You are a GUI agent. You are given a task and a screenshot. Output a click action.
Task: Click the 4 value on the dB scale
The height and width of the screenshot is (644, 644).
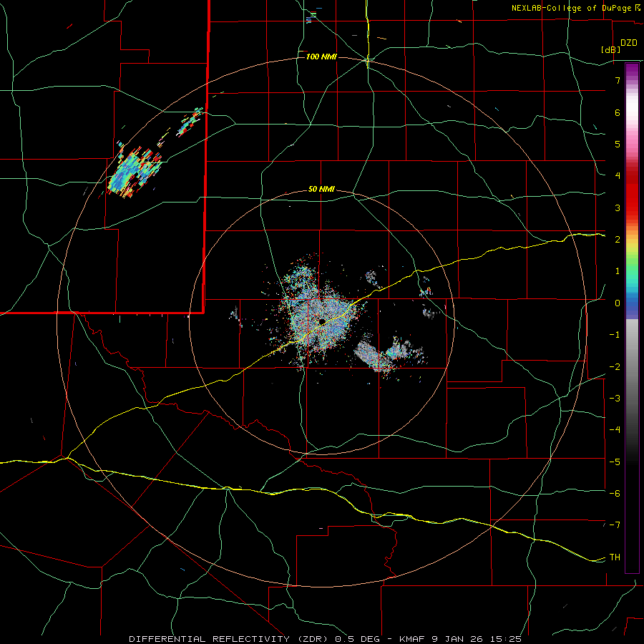pos(618,176)
